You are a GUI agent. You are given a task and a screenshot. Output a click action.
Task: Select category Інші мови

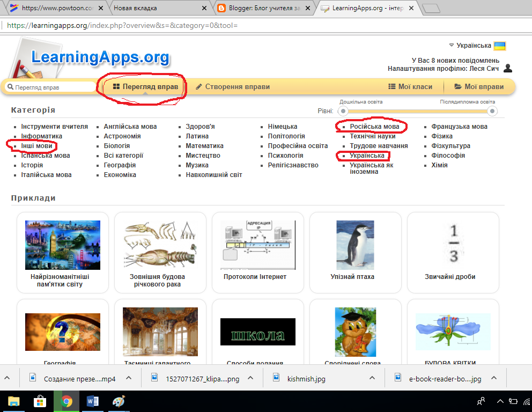[x=36, y=146]
